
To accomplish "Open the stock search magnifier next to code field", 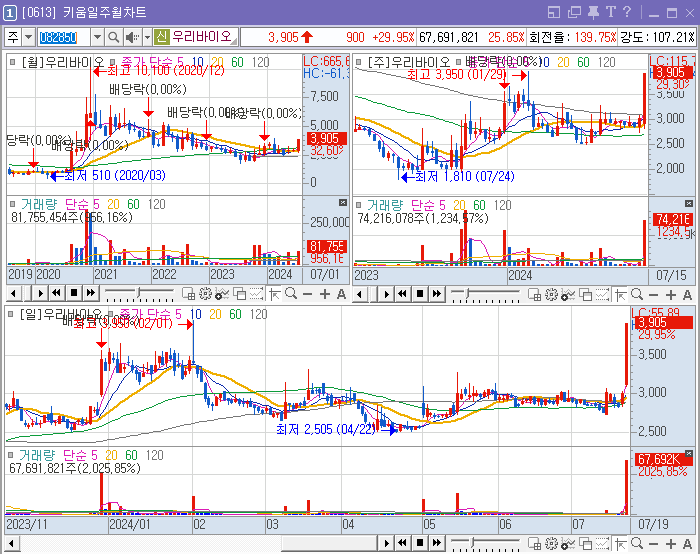I will [x=114, y=37].
